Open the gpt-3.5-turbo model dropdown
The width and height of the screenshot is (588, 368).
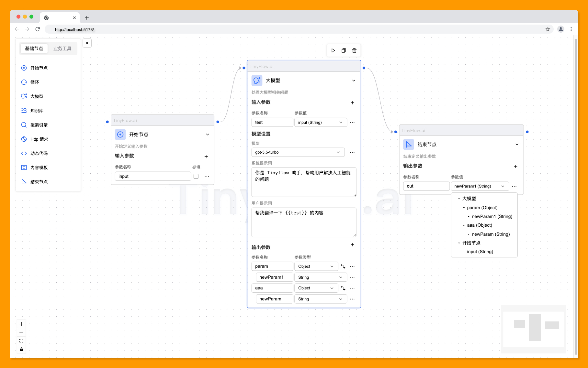(x=338, y=152)
